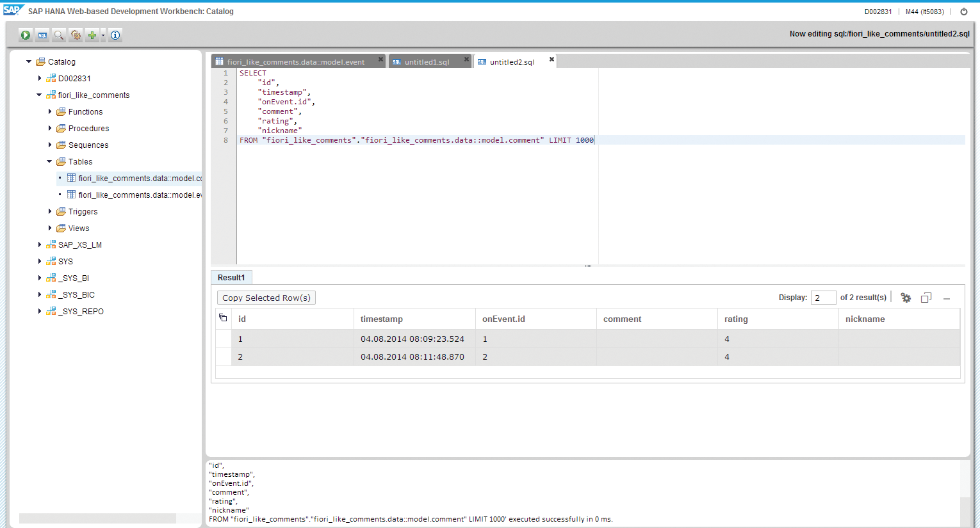Minimize the result panel with dash icon
This screenshot has height=528, width=980.
947,298
